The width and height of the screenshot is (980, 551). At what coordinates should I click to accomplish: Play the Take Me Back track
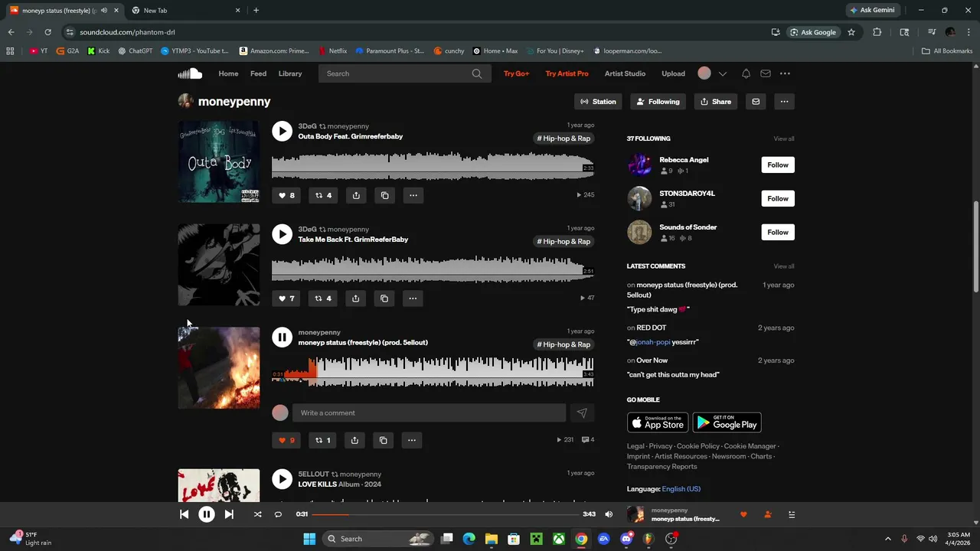click(283, 234)
